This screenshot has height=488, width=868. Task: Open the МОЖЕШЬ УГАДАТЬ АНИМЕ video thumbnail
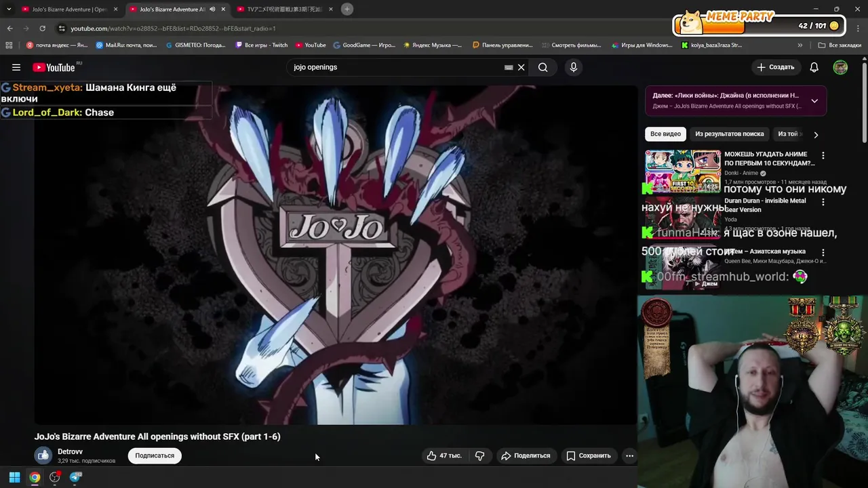tap(682, 171)
